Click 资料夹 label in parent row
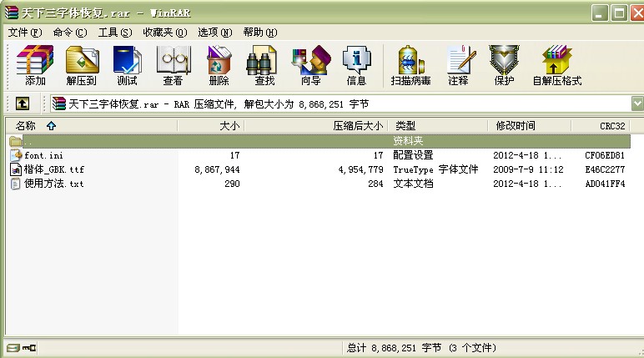This screenshot has height=358, width=644. point(408,141)
